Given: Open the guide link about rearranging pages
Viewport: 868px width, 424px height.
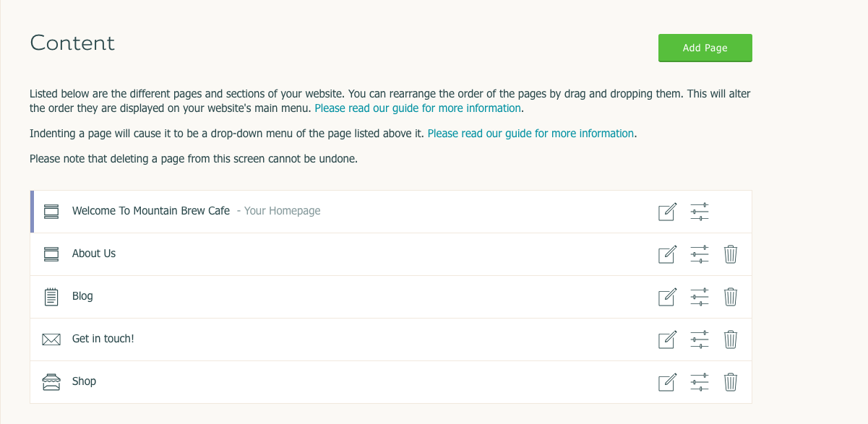Looking at the screenshot, I should pyautogui.click(x=418, y=108).
